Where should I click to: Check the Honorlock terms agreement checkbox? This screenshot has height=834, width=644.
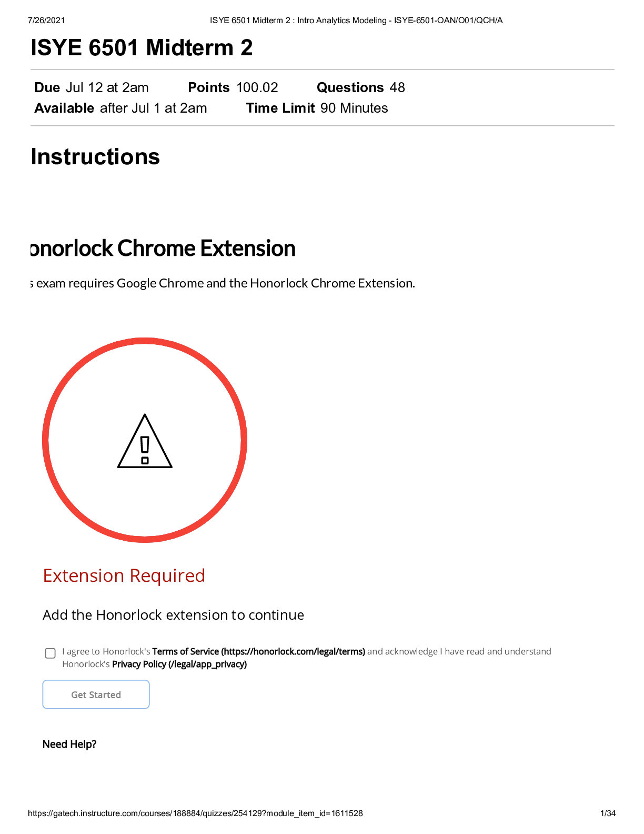[51, 653]
